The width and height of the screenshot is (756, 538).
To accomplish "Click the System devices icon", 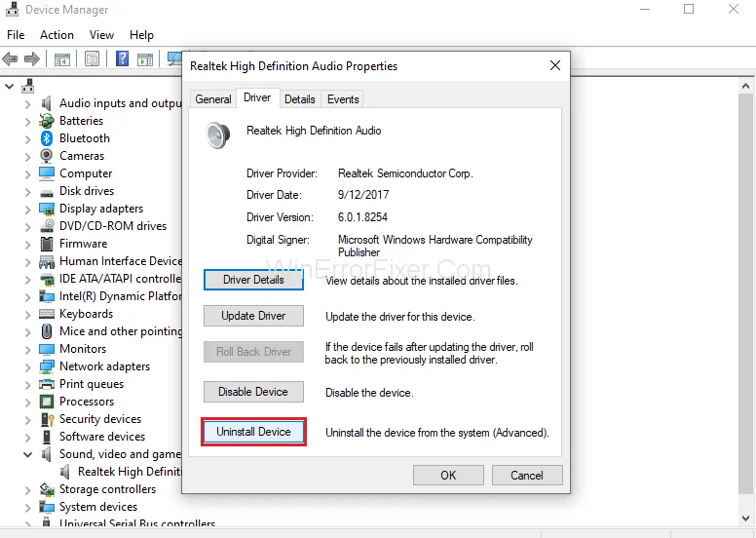I will (47, 507).
